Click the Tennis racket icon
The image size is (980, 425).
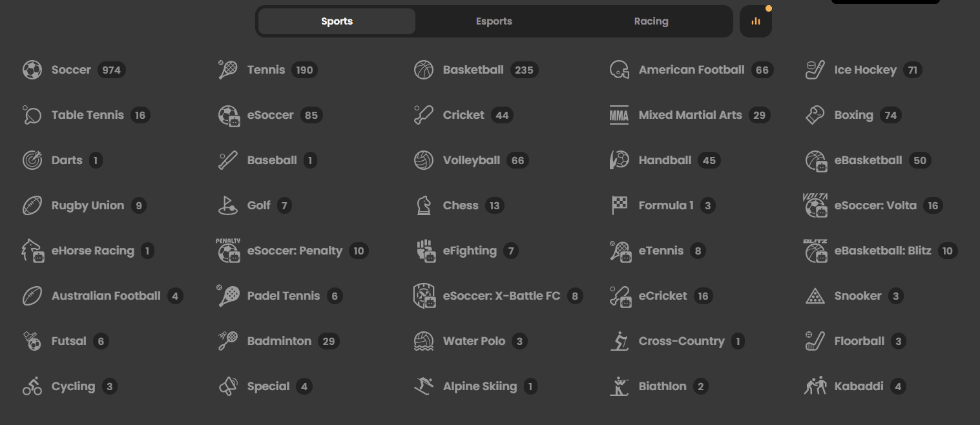[227, 69]
